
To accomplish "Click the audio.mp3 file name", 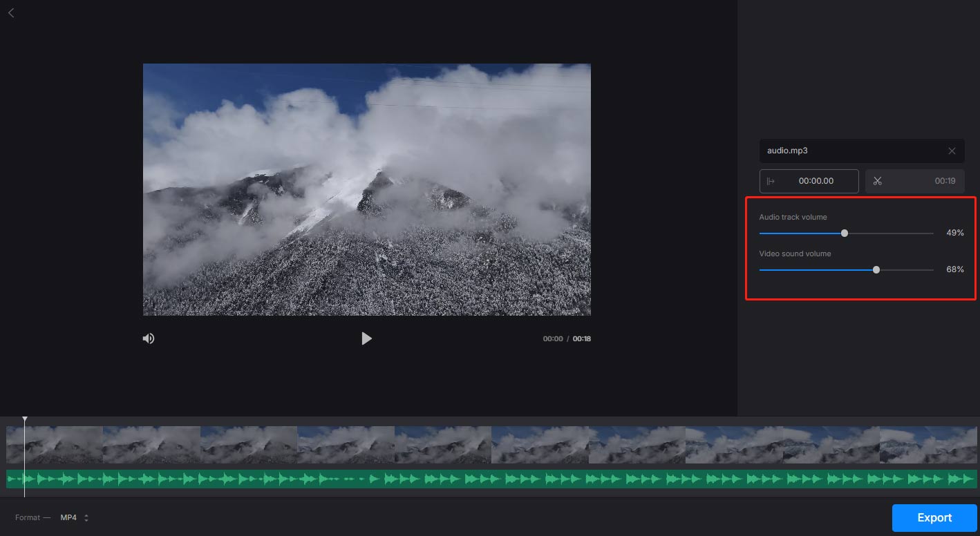I will point(787,151).
